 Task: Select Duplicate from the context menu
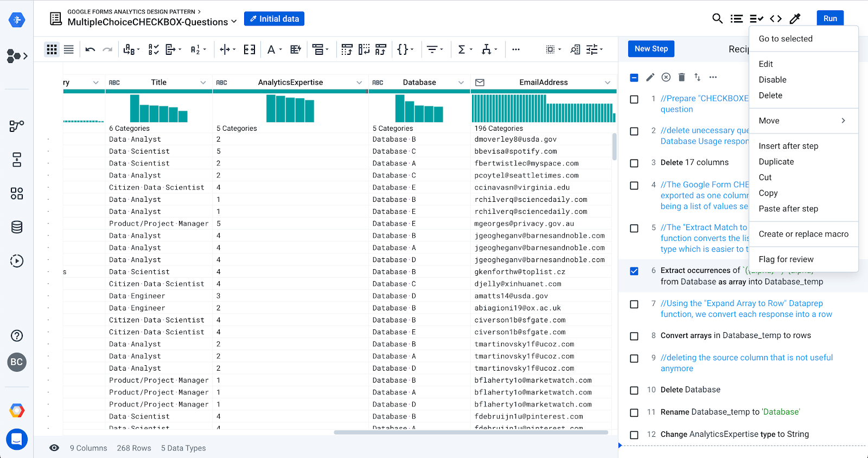click(x=776, y=162)
